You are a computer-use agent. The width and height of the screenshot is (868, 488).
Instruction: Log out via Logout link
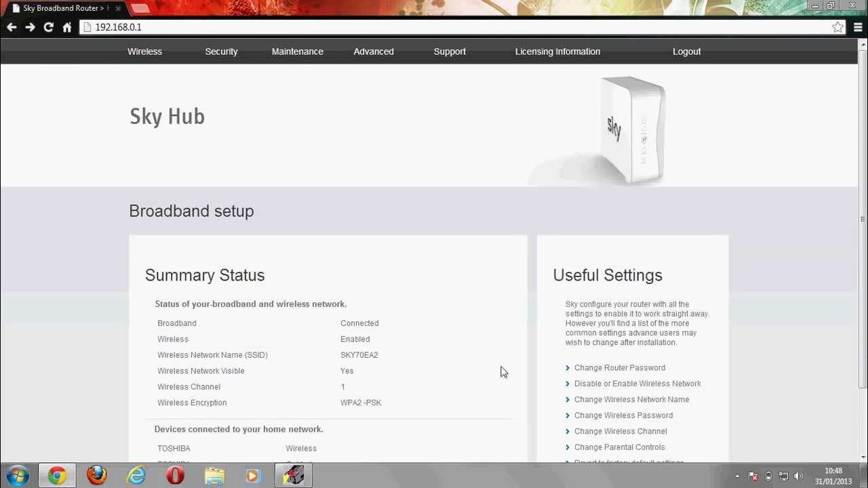tap(686, 52)
